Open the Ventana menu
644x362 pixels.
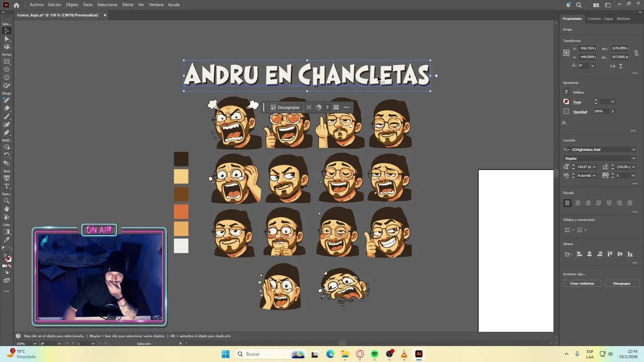coord(156,5)
